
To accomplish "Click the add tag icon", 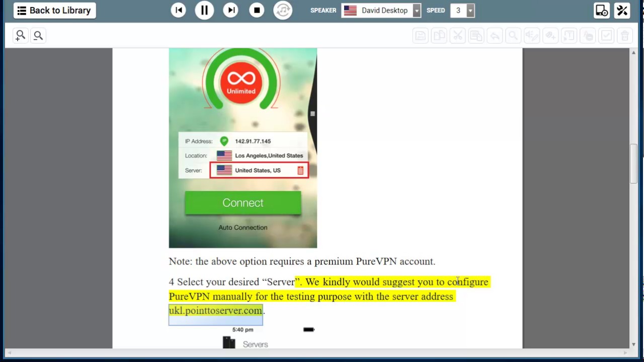I will click(550, 36).
